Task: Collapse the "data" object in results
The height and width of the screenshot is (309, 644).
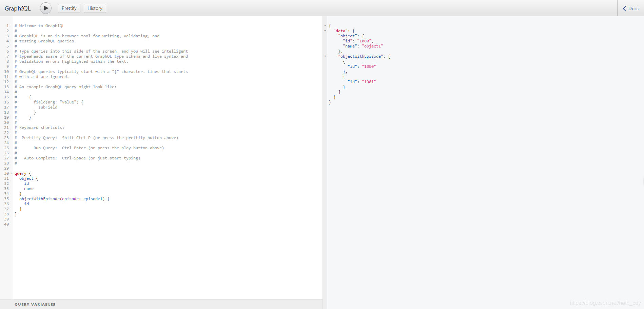Action: 325,31
